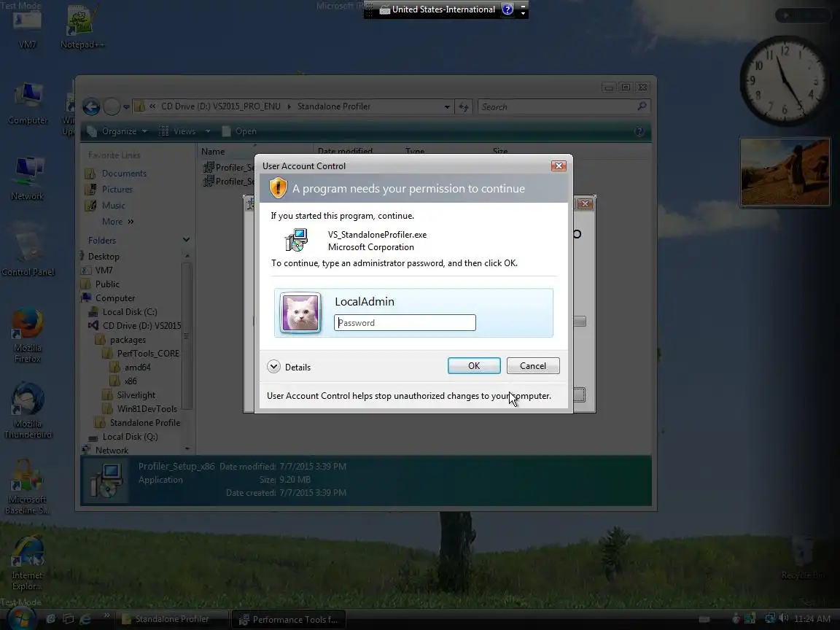Click the Refresh button beside address bar
The image size is (840, 630).
[x=464, y=106]
